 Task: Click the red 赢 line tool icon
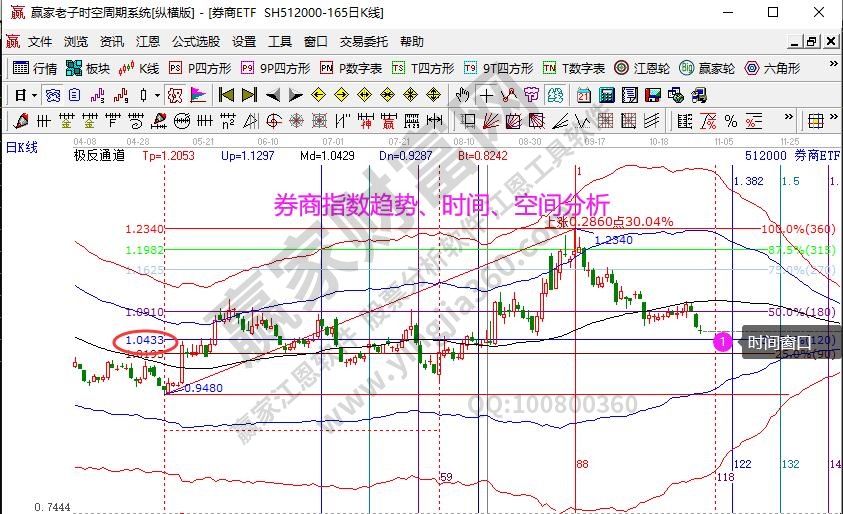(x=389, y=121)
